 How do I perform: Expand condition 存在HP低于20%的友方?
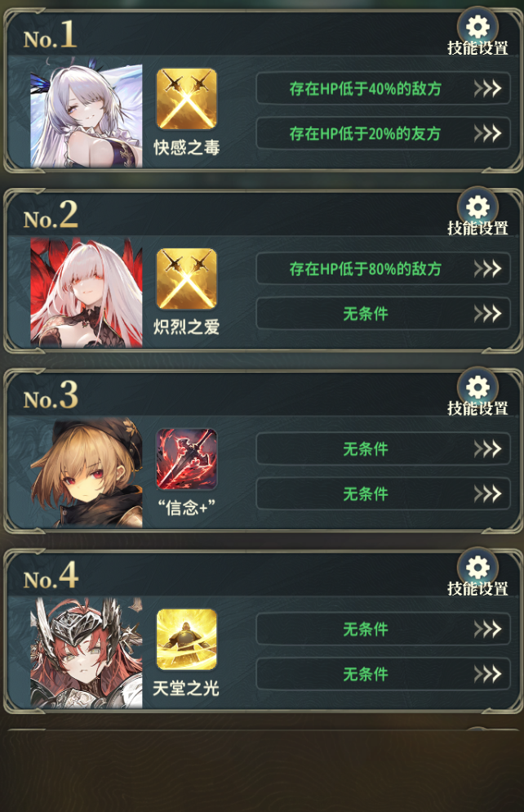[384, 134]
